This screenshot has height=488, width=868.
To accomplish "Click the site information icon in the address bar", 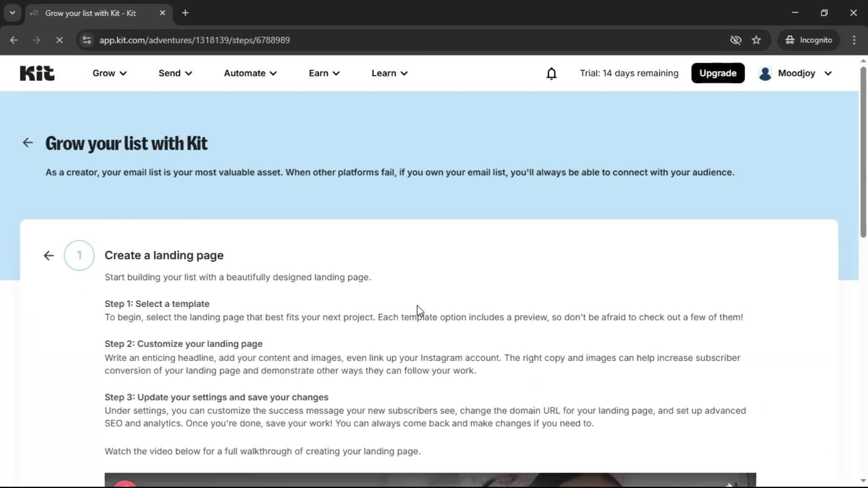I will click(86, 40).
